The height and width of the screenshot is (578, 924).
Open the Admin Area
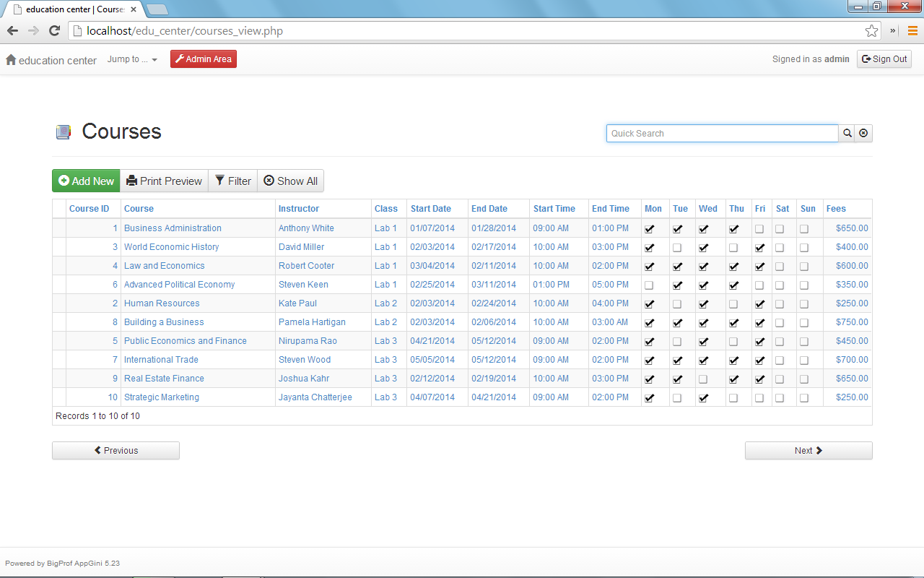point(203,59)
